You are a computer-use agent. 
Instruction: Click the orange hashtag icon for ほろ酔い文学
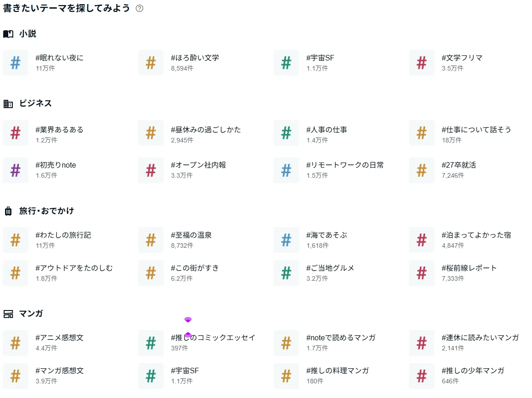tap(151, 63)
